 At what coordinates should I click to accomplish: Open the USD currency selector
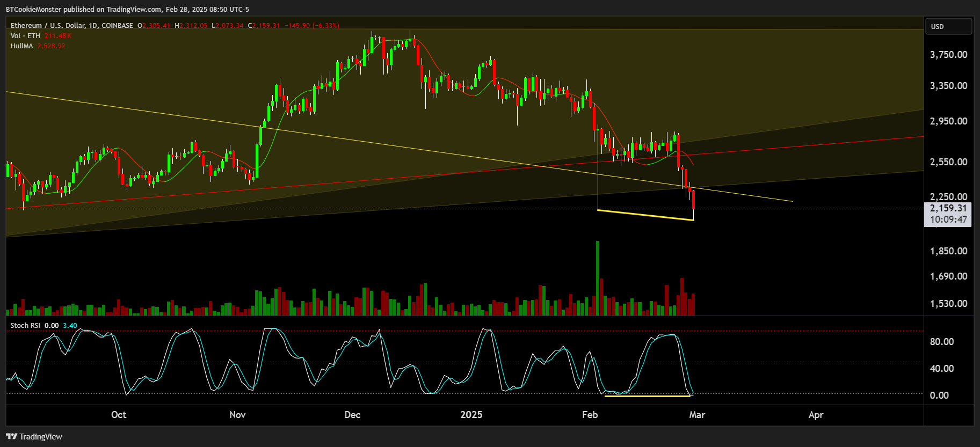coord(948,26)
